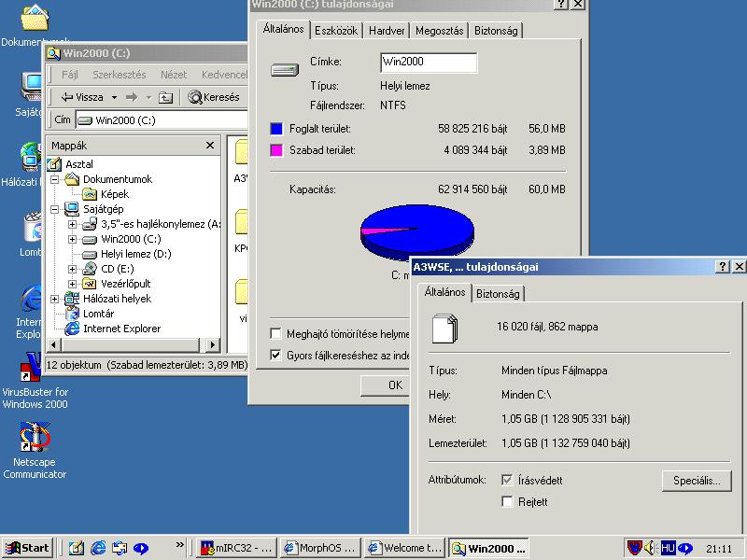Open VirusBuster for Windows 2000 shortcut
747x560 pixels.
[x=35, y=367]
